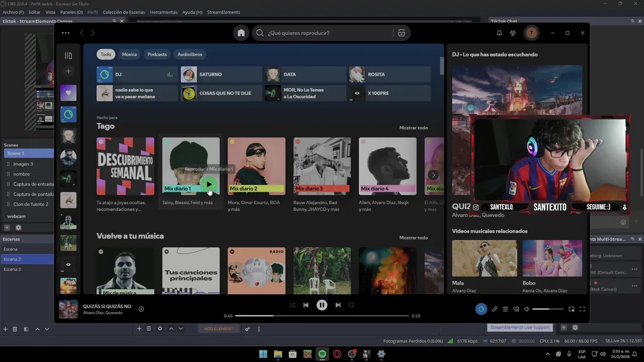Image resolution: width=644 pixels, height=362 pixels.
Task: Create a playlist with the sidebar plus icon
Action: point(68,71)
